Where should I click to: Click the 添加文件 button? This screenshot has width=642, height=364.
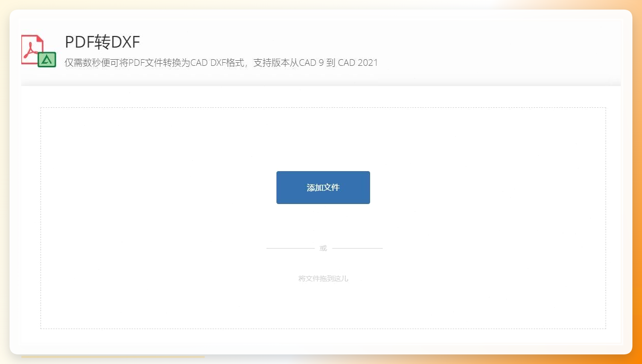click(x=323, y=187)
